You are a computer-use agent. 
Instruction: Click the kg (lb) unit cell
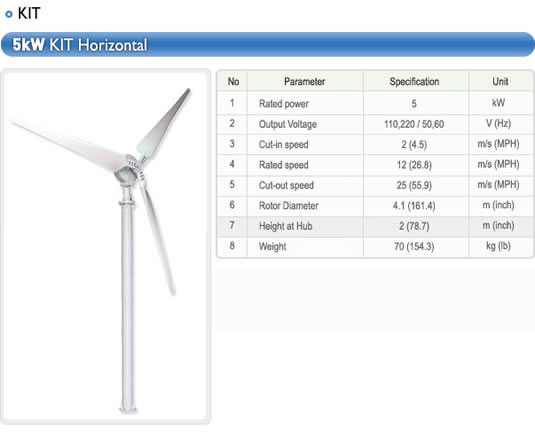[x=498, y=246]
